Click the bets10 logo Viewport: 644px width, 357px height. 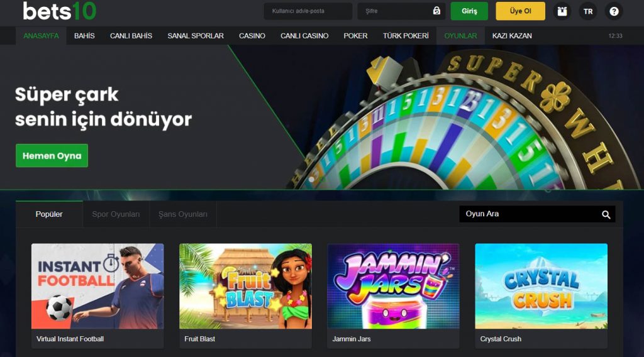[x=60, y=11]
